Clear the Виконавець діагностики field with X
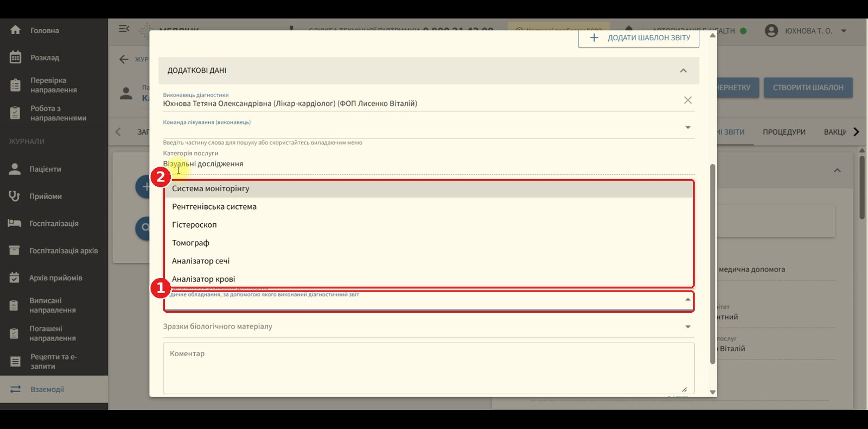Screen dimensions: 868x429 (688, 100)
